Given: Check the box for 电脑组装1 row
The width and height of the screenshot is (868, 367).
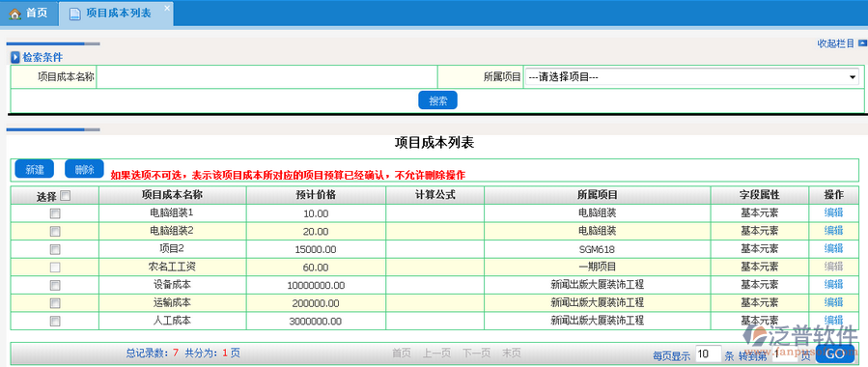Looking at the screenshot, I should point(55,213).
